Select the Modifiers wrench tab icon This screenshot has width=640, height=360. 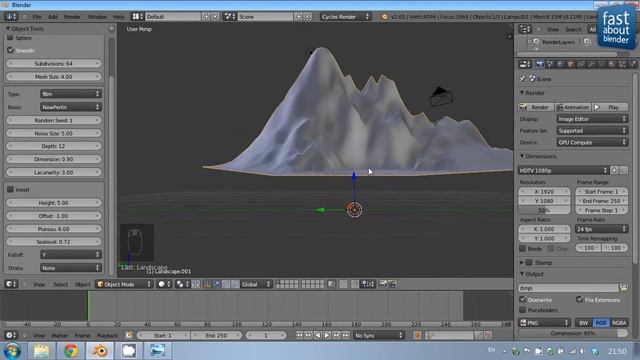coord(591,64)
